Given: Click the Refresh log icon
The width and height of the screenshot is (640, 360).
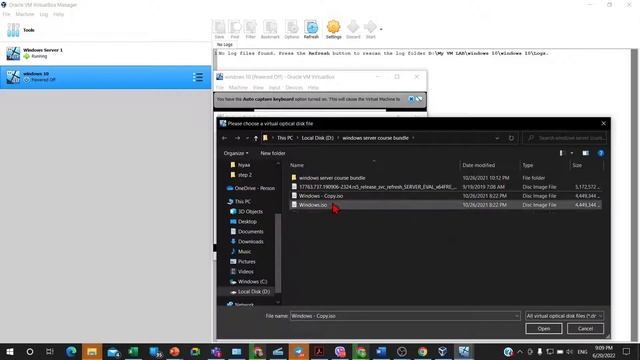Looking at the screenshot, I should pos(311,29).
